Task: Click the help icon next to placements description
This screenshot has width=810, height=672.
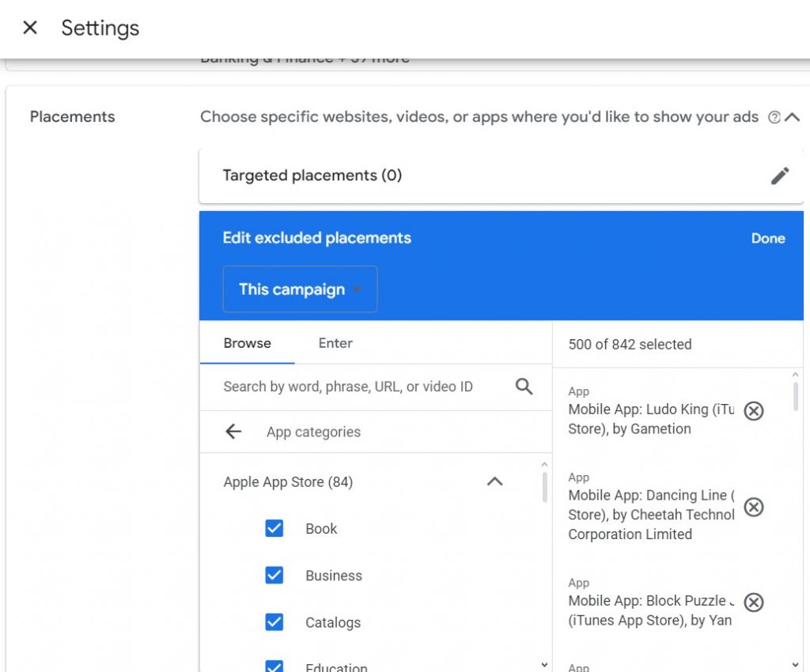Action: tap(774, 117)
